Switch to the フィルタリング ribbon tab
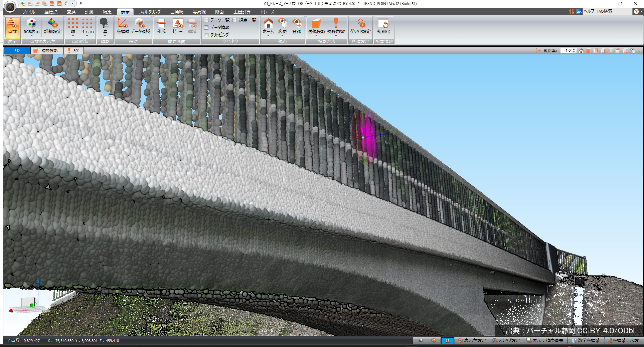 pos(150,12)
